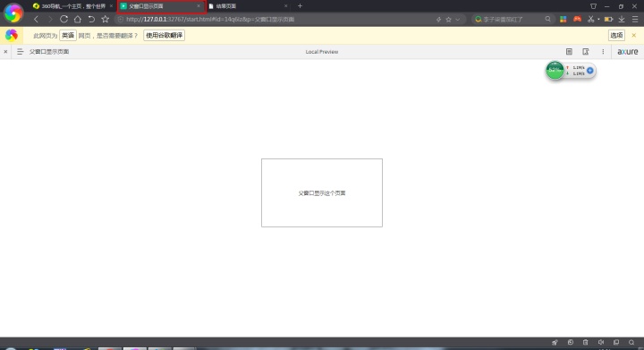Viewport: 644px width, 350px height.
Task: Click the zoom magnifier in status bar
Action: click(x=631, y=342)
